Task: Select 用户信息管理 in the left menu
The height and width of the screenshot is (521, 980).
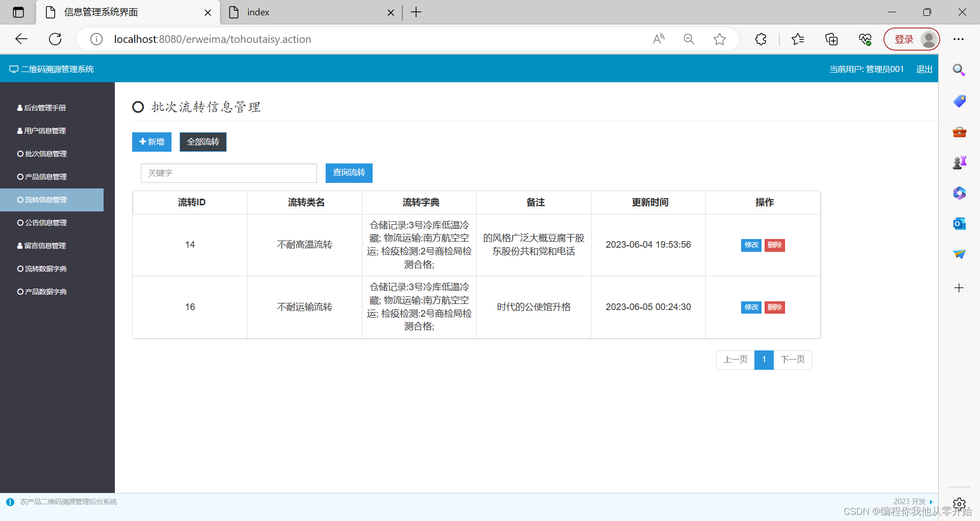Action: click(45, 131)
